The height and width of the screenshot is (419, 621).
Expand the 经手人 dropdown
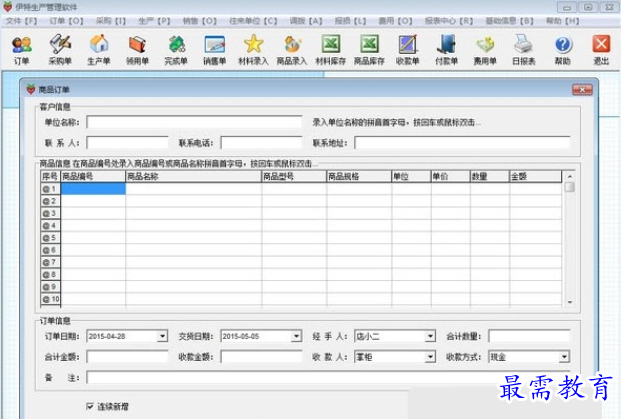[x=430, y=336]
